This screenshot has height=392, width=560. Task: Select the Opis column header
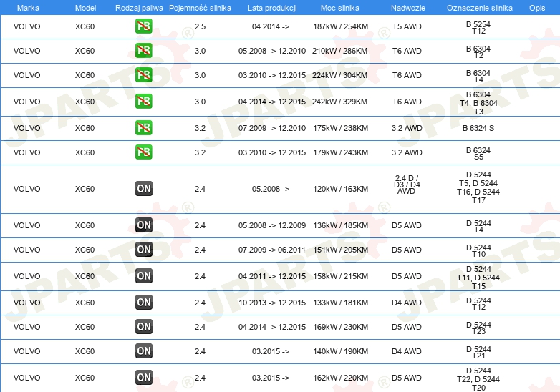pyautogui.click(x=537, y=8)
